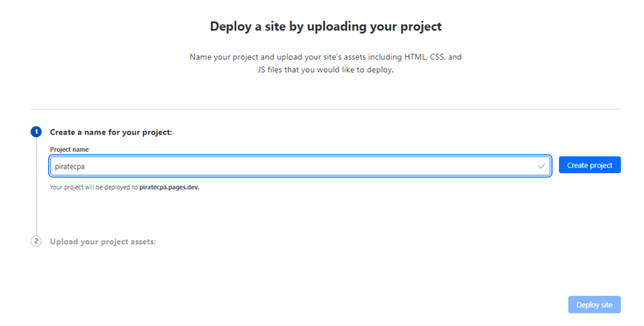Click the green validation checkmark in name field
Viewport: 644px width, 326px height.
pos(541,166)
